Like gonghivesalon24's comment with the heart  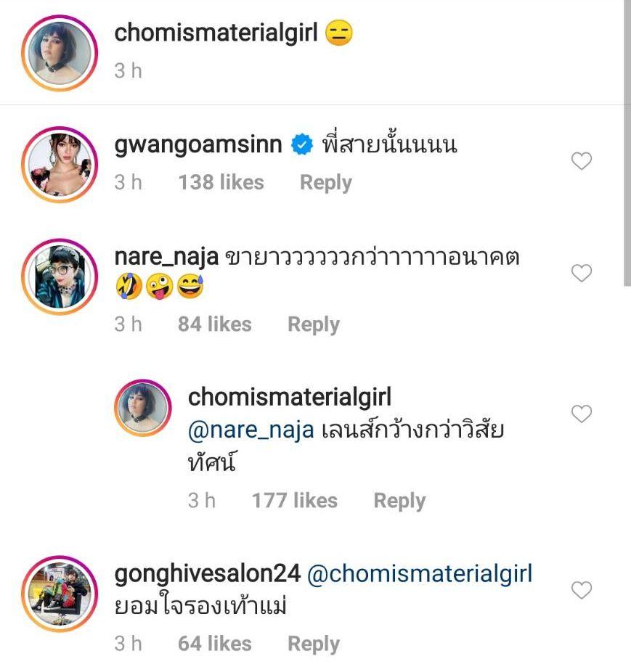tap(582, 591)
